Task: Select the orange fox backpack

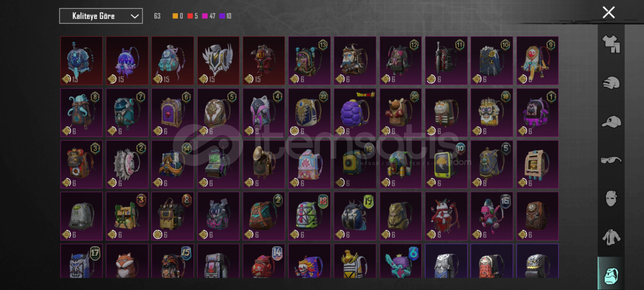Action: [x=127, y=261]
